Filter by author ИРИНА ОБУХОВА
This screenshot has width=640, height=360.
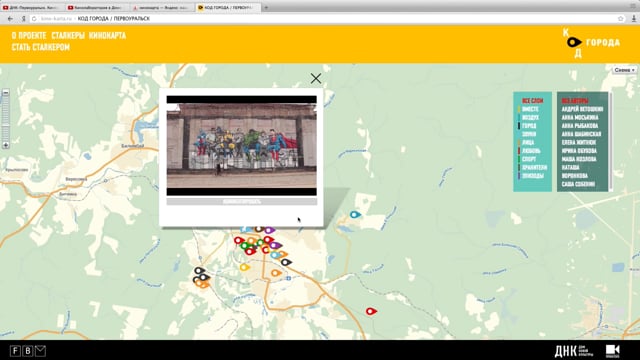[x=579, y=151]
